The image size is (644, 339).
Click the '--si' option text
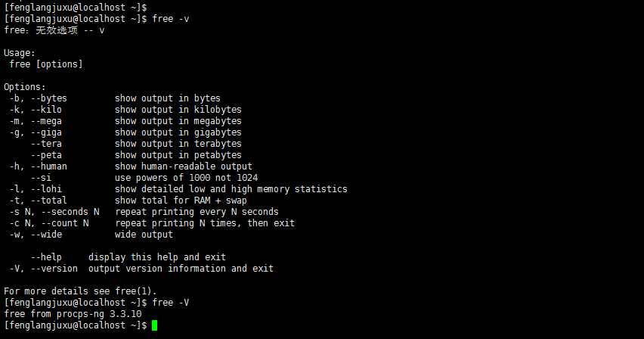tap(41, 178)
